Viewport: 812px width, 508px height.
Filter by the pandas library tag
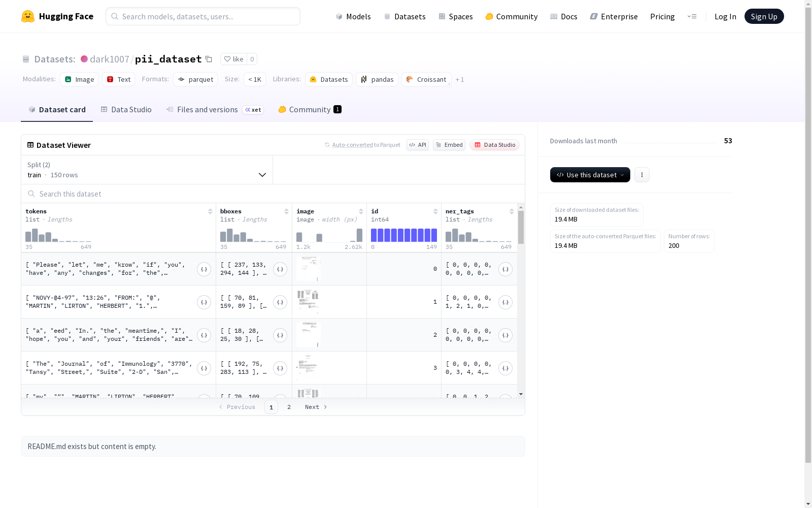coord(377,79)
